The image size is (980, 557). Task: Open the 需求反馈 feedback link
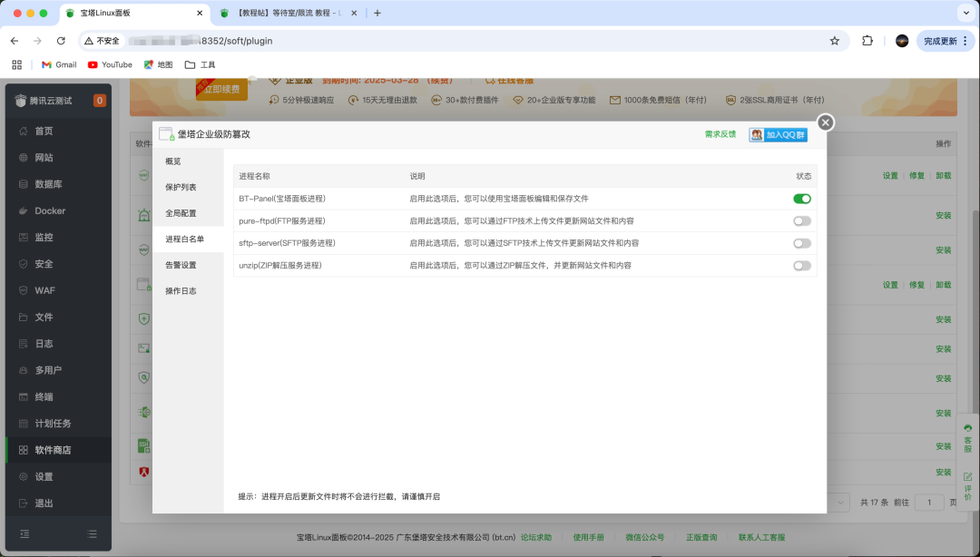720,133
